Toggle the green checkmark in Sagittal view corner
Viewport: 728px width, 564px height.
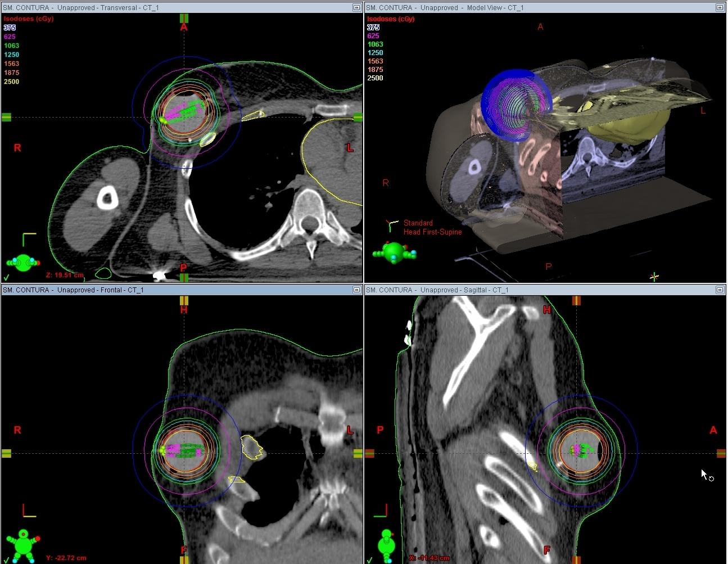370,559
